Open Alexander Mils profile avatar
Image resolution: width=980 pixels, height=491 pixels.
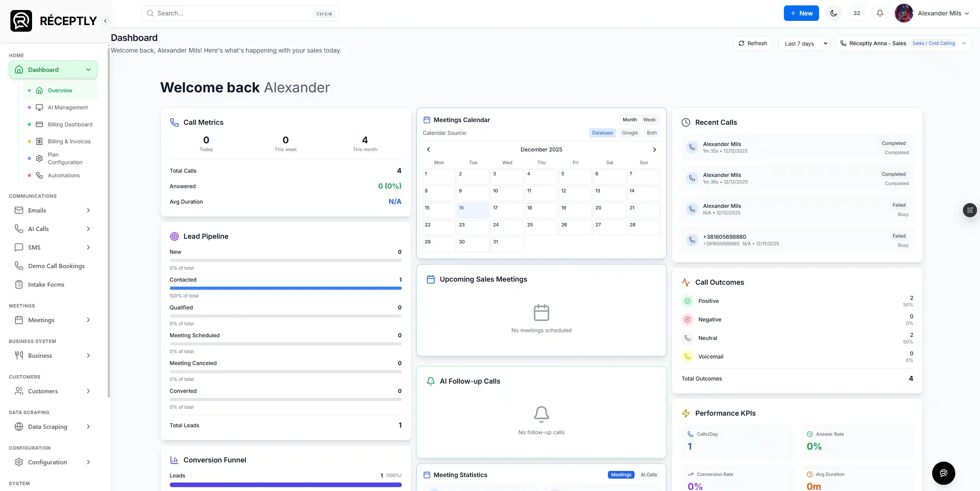tap(904, 13)
